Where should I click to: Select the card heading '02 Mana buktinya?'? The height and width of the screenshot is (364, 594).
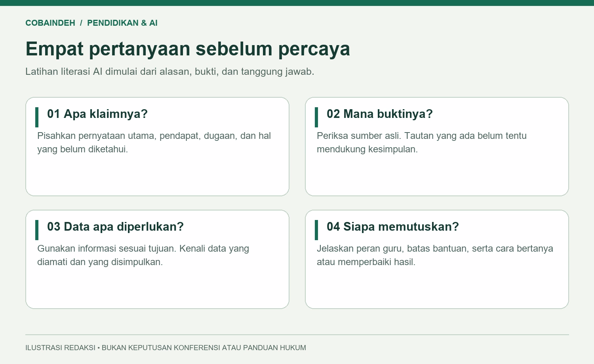[380, 114]
